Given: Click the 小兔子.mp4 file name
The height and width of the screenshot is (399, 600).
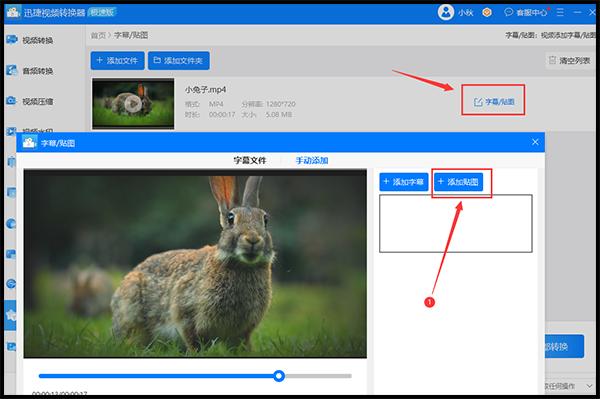Looking at the screenshot, I should click(205, 90).
